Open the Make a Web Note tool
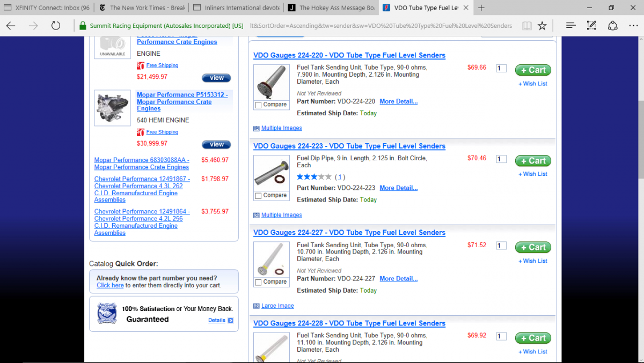Viewport: 644px width, 363px height. coord(591,26)
